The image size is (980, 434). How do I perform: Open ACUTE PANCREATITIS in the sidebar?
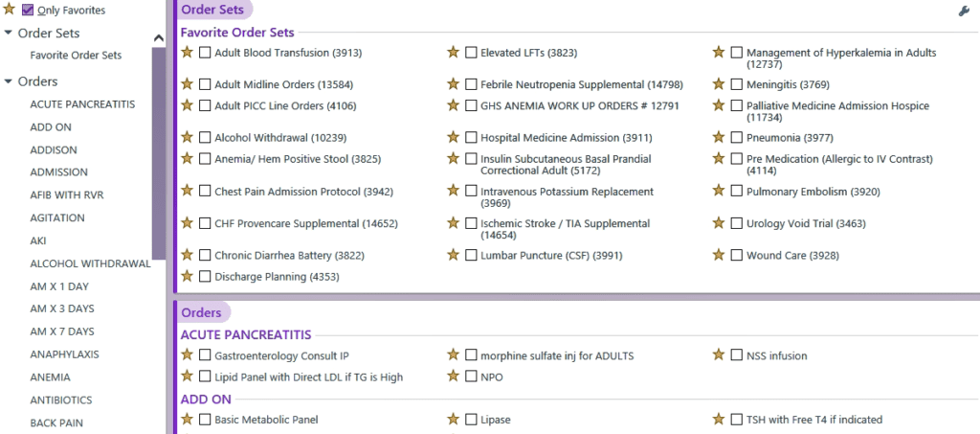pos(82,104)
